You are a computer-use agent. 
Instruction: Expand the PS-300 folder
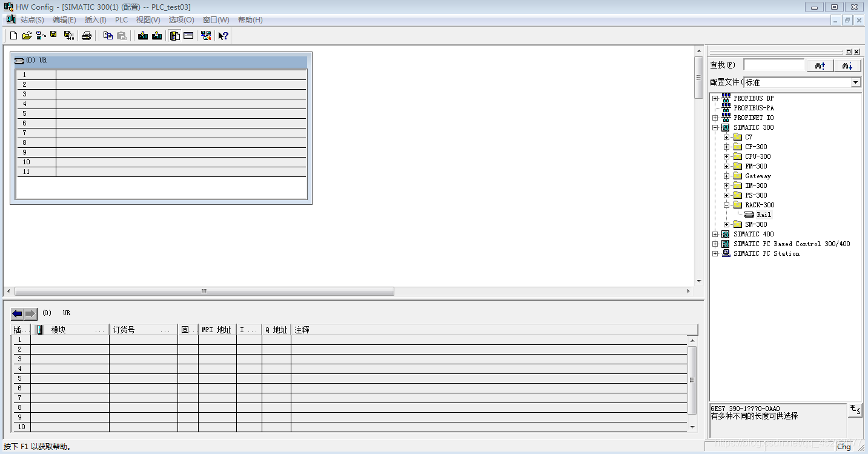click(727, 195)
